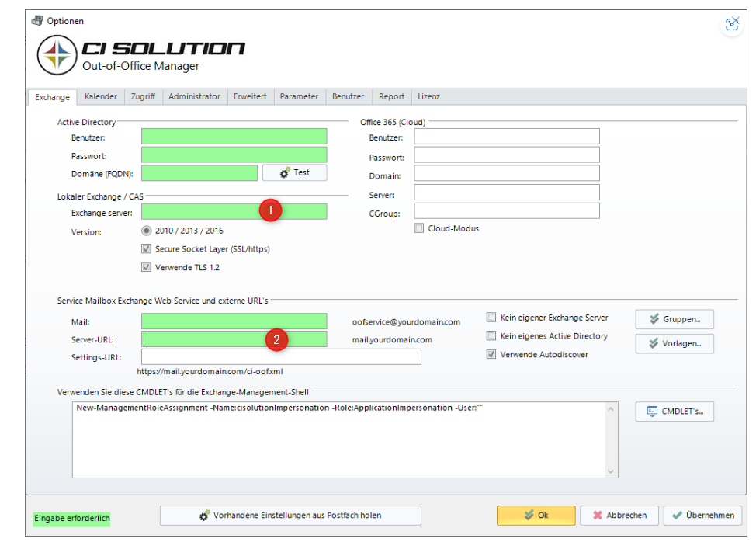Viewport: 756px width, 542px height.
Task: Toggle Secure Socket Layer (SSL/https) checkbox
Action: [146, 249]
